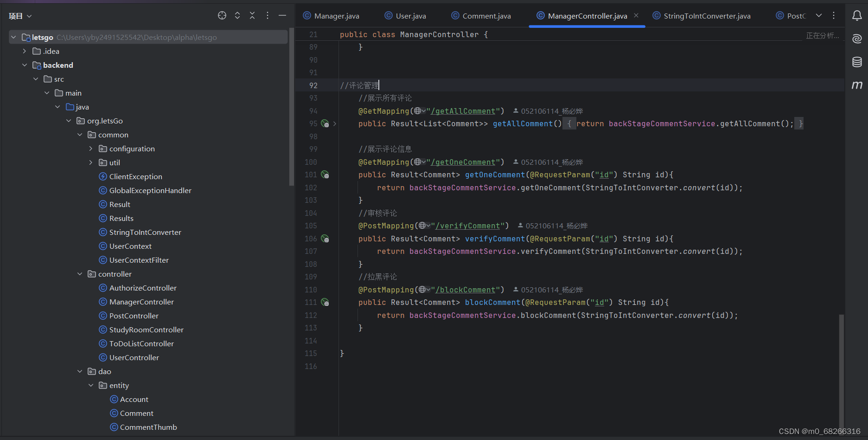Open URL globe dropdown for blockComment mapping
868x440 pixels.
[424, 290]
